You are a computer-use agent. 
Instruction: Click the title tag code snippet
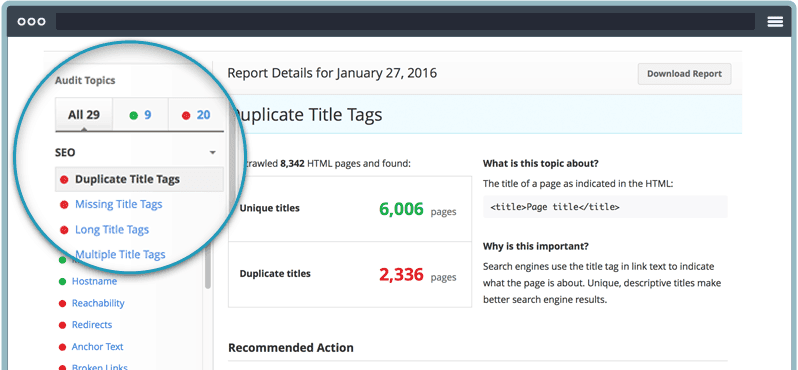(x=605, y=207)
